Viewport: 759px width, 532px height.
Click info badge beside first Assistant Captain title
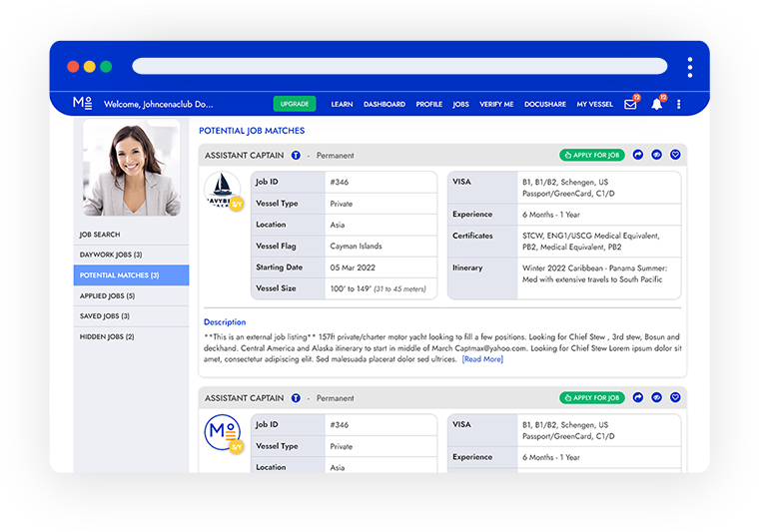point(296,156)
